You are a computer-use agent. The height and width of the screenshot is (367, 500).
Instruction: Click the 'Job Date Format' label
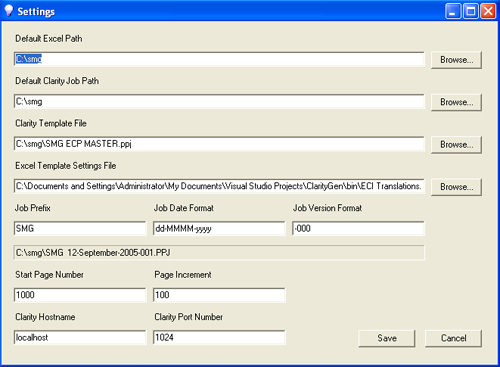coord(184,208)
